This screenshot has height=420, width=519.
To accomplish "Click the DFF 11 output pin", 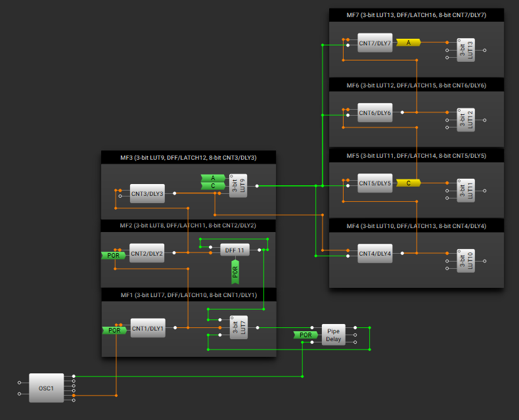I will pyautogui.click(x=259, y=250).
